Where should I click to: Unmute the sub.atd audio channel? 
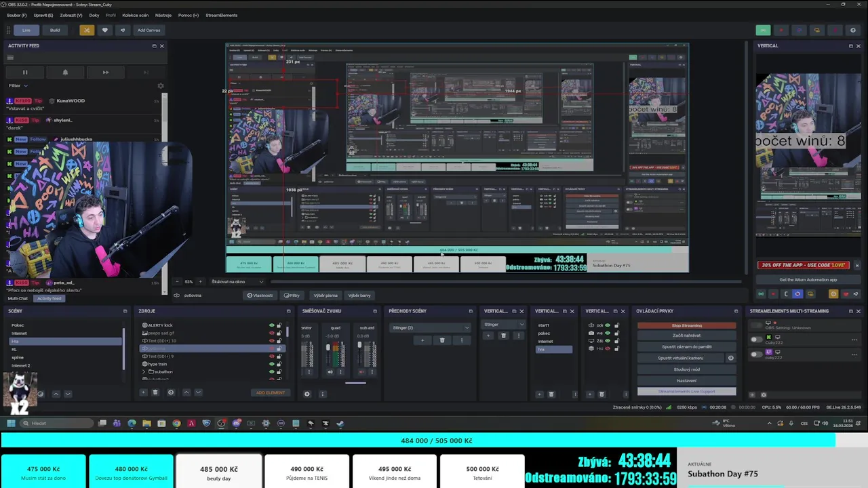pos(361,372)
